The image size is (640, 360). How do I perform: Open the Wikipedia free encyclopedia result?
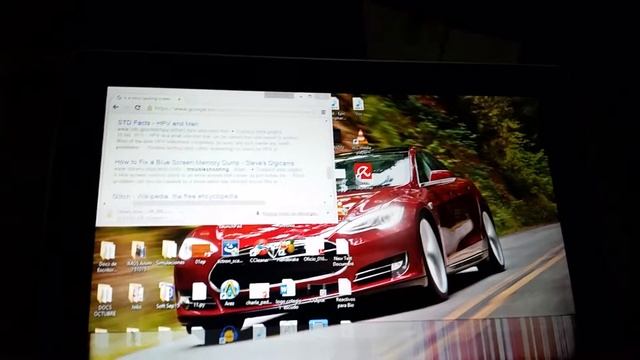[x=175, y=196]
